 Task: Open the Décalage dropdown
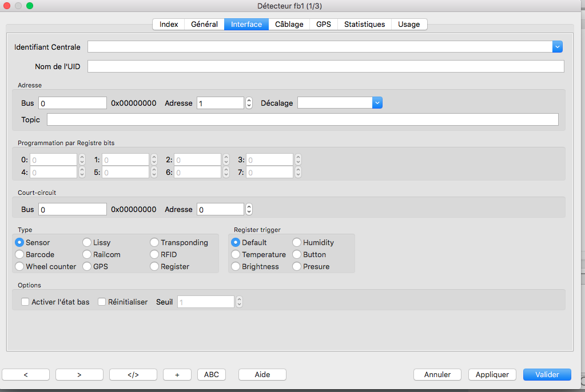coord(377,103)
